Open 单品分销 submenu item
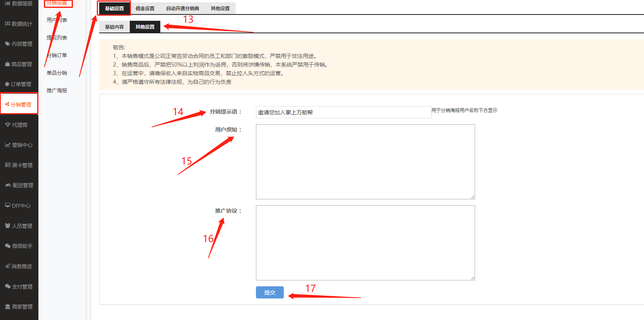 click(57, 73)
